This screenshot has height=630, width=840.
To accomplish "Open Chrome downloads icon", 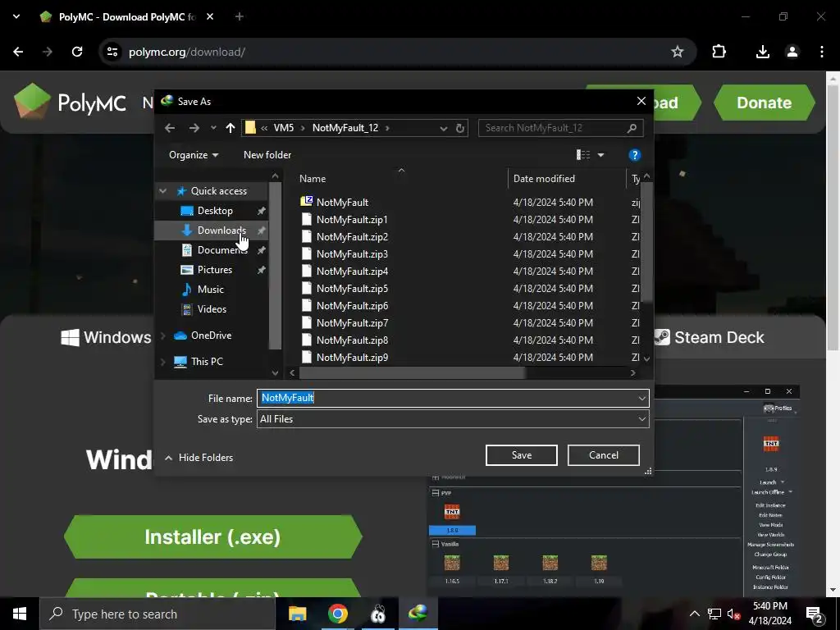I will click(x=762, y=52).
